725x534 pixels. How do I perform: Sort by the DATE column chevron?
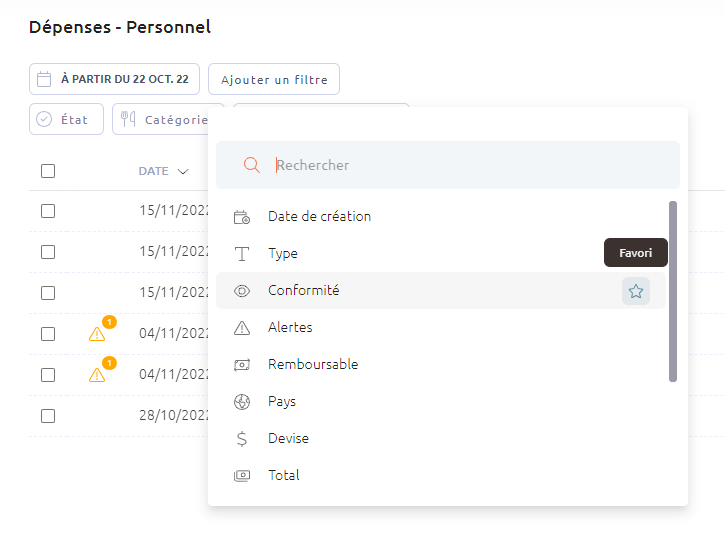pos(183,172)
